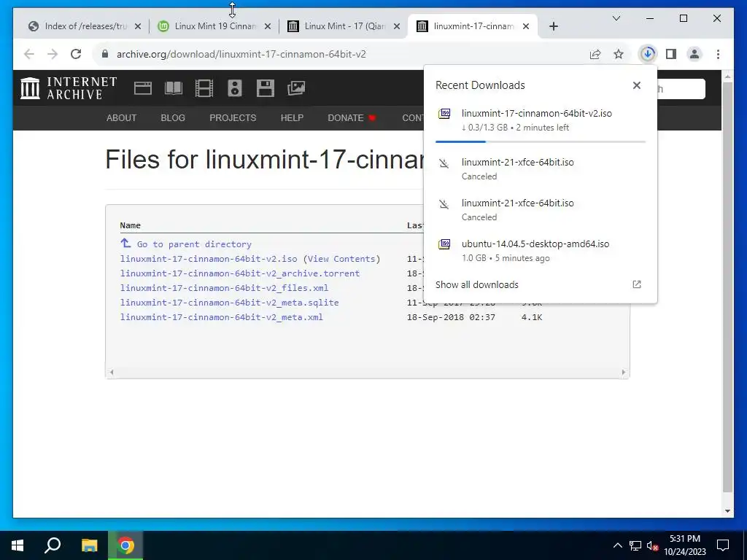747x560 pixels.
Task: Switch to Linux Mint 19 Cinnamon tab
Action: 214,26
